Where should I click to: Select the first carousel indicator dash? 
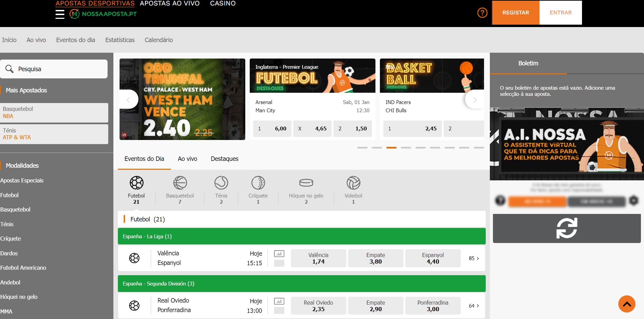362,148
